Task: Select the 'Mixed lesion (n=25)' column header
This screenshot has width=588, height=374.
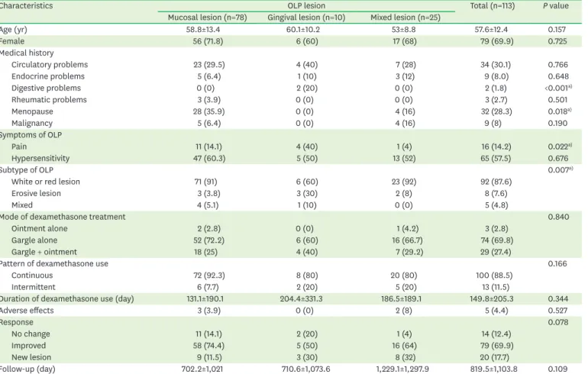Action: [x=405, y=18]
